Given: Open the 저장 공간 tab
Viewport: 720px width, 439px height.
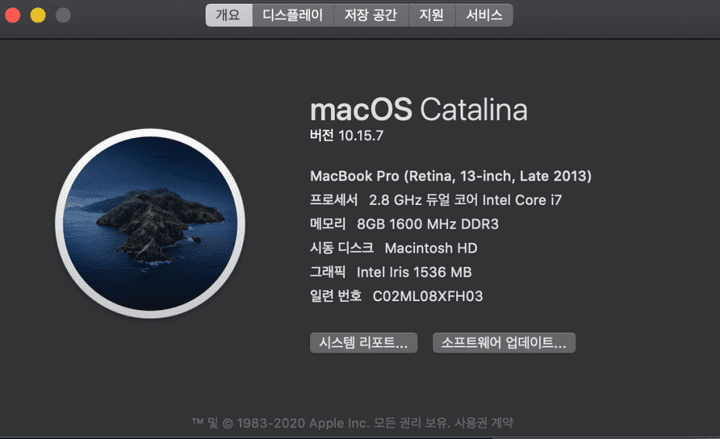Looking at the screenshot, I should (x=371, y=15).
